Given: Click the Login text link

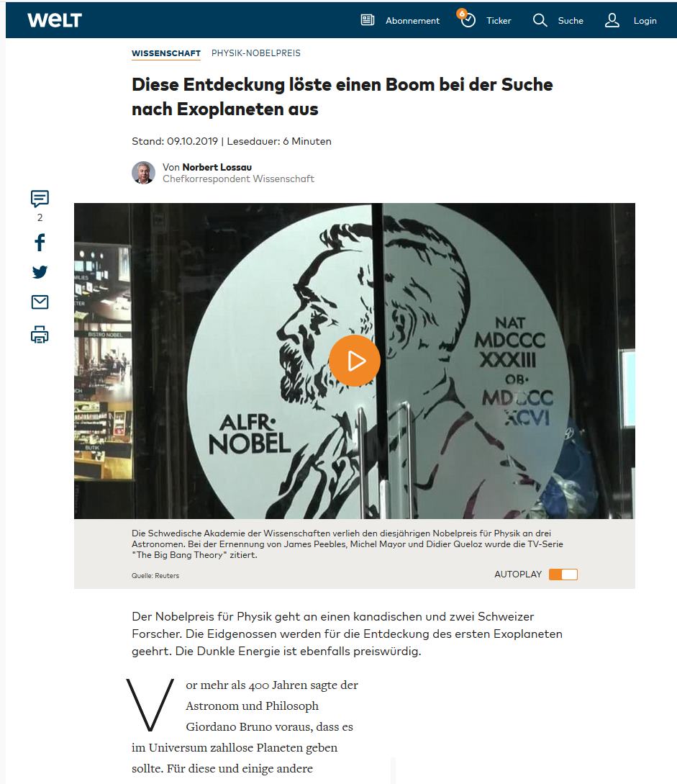Looking at the screenshot, I should pyautogui.click(x=645, y=20).
